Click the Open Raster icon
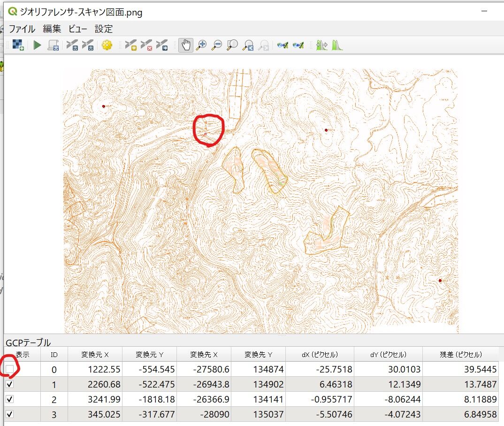This screenshot has width=504, height=426. click(18, 45)
